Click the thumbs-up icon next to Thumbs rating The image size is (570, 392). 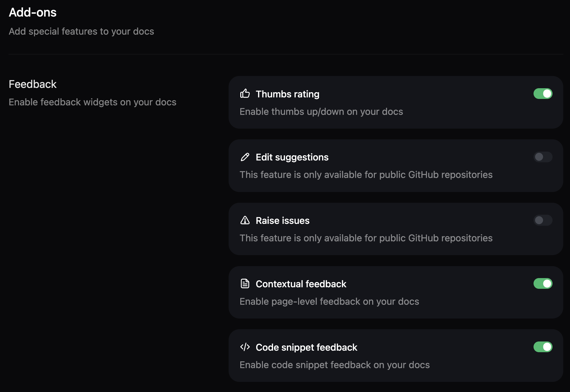[245, 94]
